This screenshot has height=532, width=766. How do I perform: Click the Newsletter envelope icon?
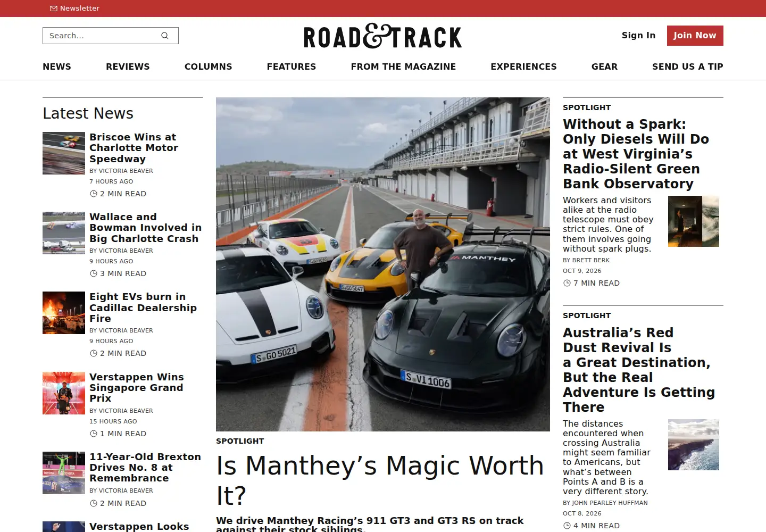54,9
